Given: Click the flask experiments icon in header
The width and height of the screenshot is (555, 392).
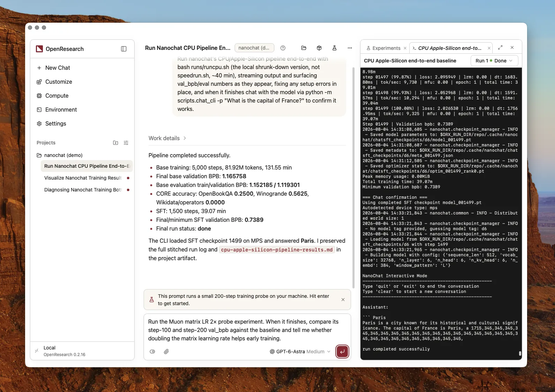Looking at the screenshot, I should point(334,48).
